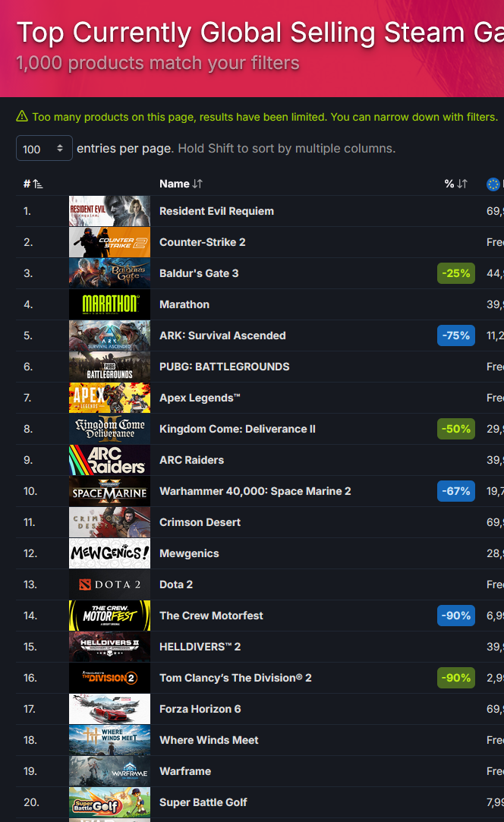This screenshot has height=822, width=504.
Task: Open ARK: Survival Ascended link
Action: (222, 335)
